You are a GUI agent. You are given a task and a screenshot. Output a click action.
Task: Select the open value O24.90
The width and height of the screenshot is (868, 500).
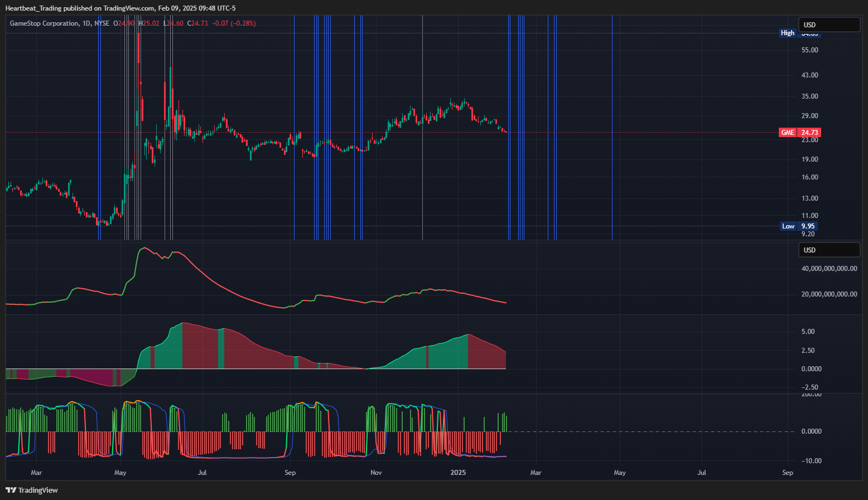[x=124, y=23]
